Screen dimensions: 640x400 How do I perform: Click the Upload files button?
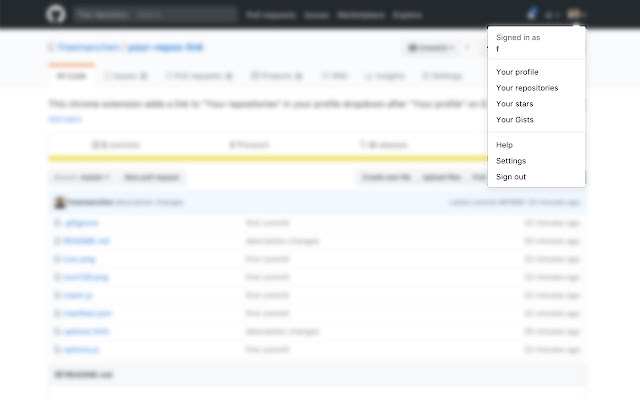[442, 177]
